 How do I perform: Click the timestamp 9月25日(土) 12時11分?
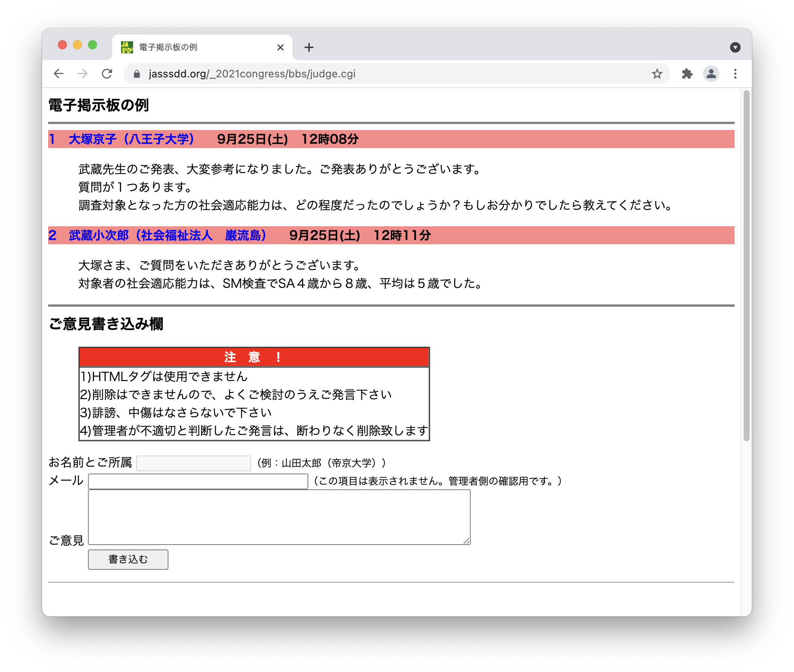(x=360, y=235)
